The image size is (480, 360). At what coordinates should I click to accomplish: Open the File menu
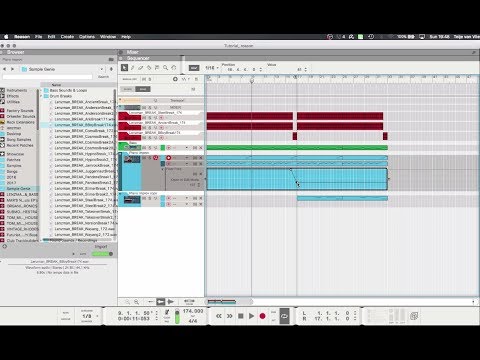tap(39, 37)
